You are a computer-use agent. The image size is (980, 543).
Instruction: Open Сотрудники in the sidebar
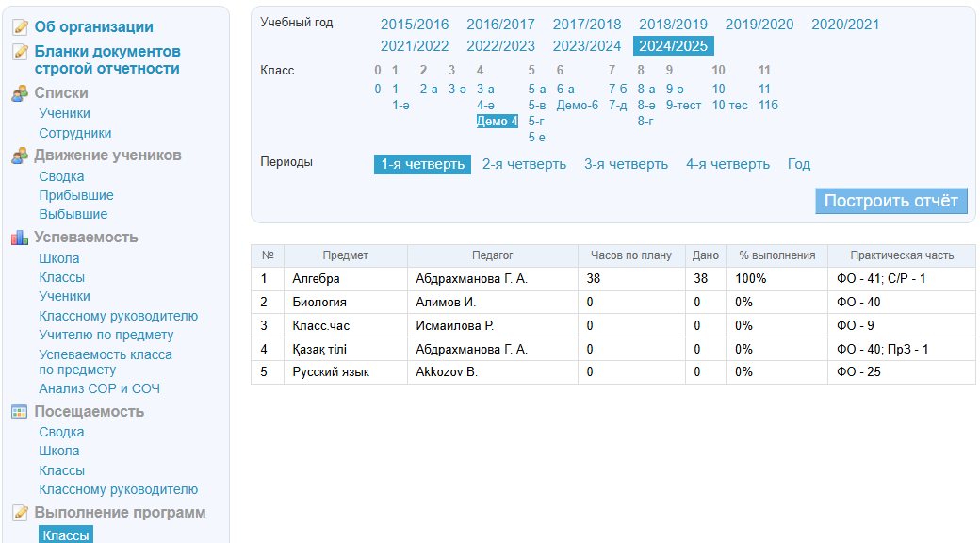[x=74, y=133]
